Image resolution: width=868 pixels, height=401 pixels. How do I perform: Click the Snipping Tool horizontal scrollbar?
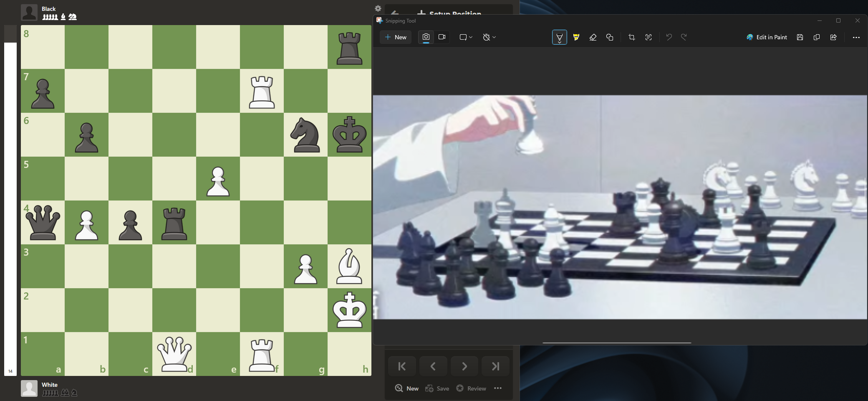tap(617, 343)
